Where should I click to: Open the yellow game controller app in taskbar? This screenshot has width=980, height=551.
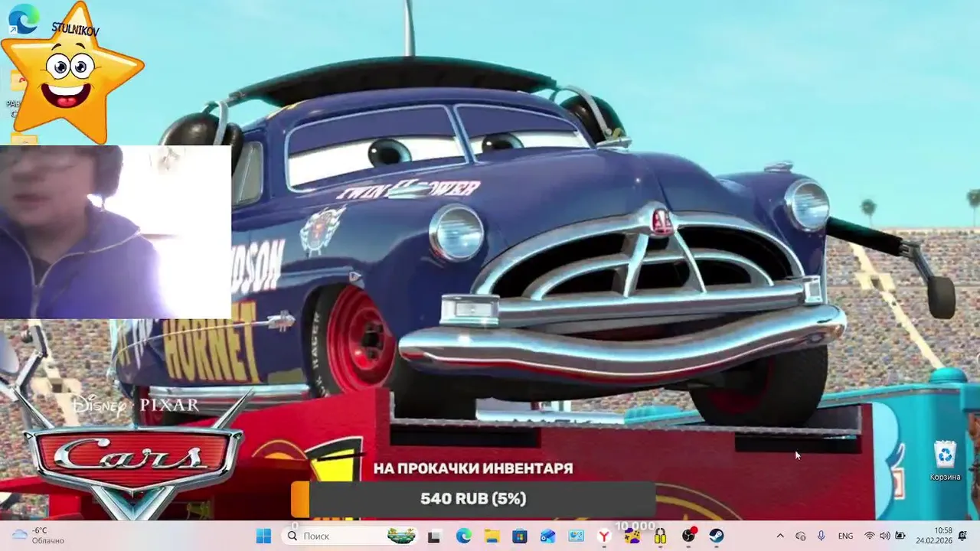[x=632, y=536]
